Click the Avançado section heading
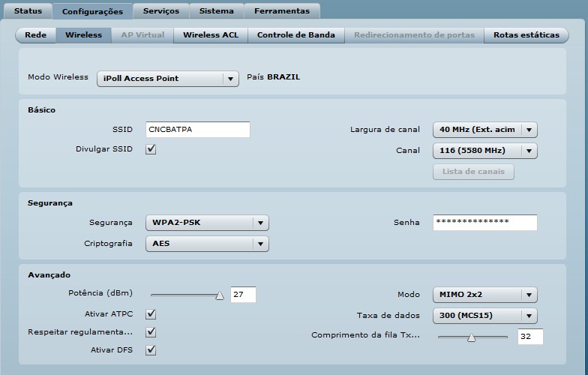Image resolution: width=588 pixels, height=375 pixels. pyautogui.click(x=49, y=274)
